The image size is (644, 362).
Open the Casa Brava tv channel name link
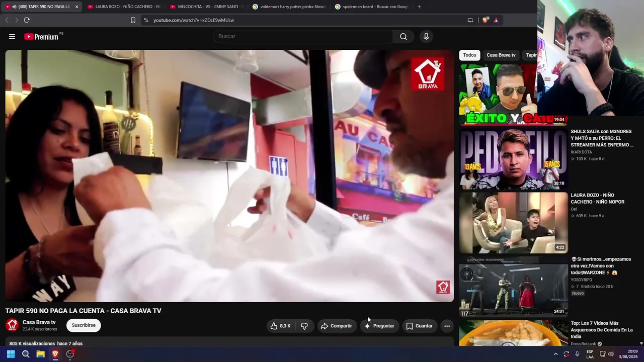point(39,322)
